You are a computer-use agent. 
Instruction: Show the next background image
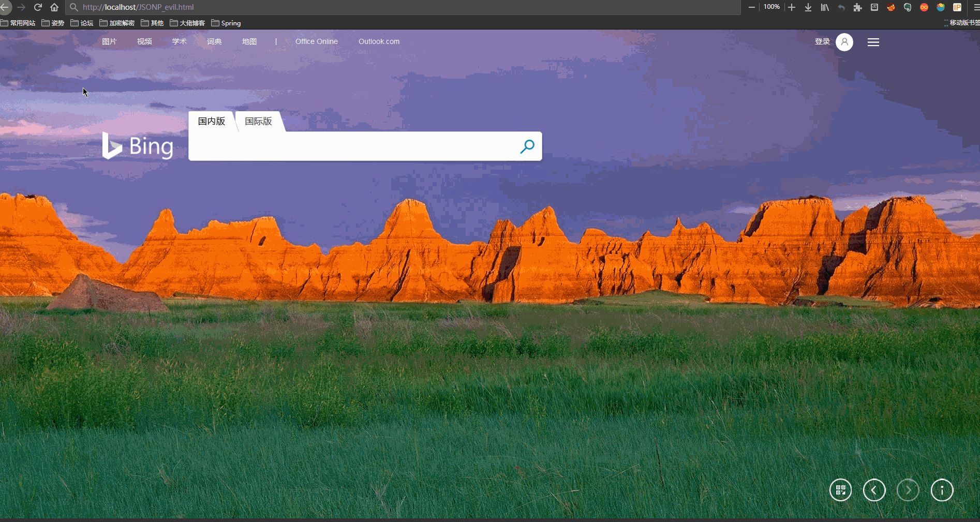(908, 490)
